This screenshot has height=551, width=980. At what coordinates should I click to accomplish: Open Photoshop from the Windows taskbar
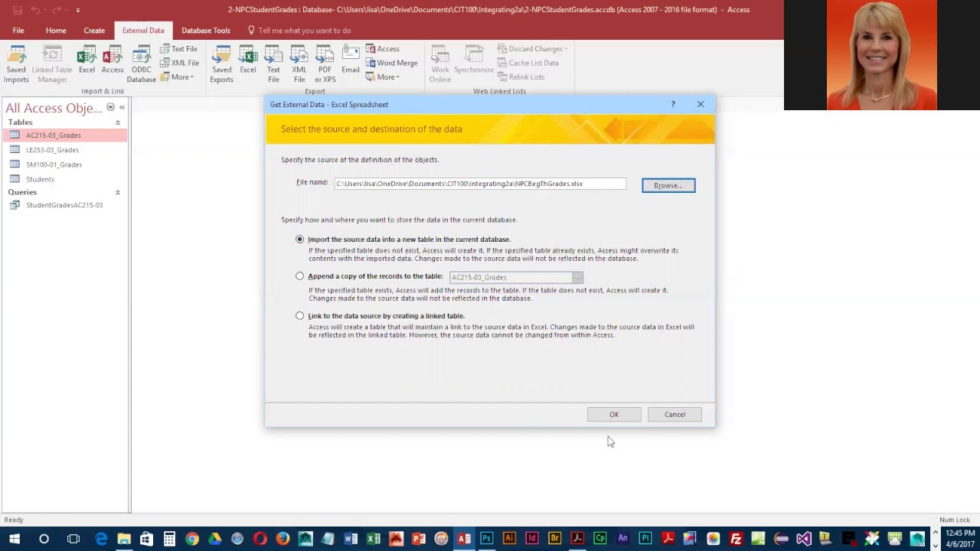coord(486,539)
